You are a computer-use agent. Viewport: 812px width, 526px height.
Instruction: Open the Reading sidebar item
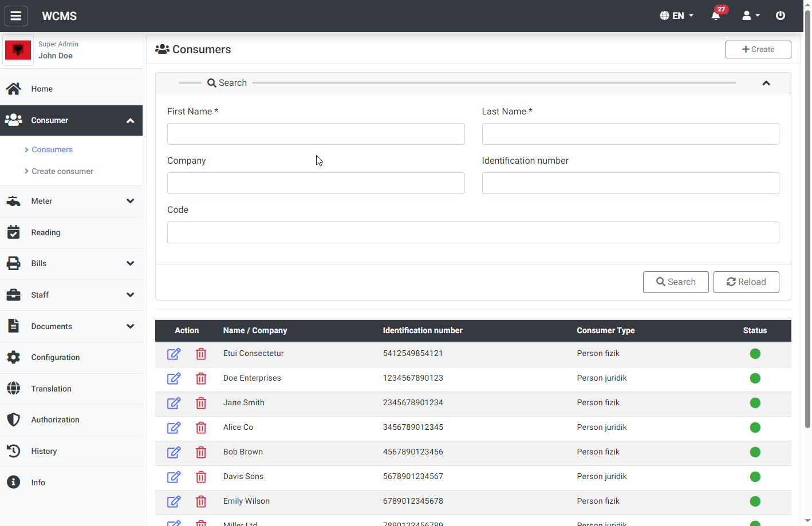point(71,232)
